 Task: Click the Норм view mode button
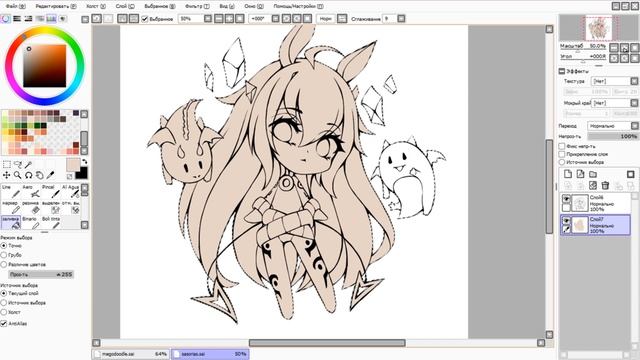click(325, 19)
